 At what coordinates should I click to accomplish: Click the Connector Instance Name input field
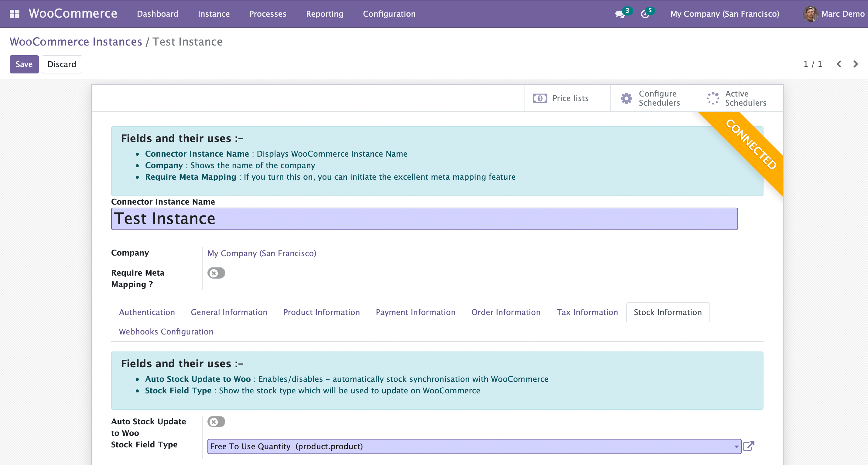click(x=424, y=219)
